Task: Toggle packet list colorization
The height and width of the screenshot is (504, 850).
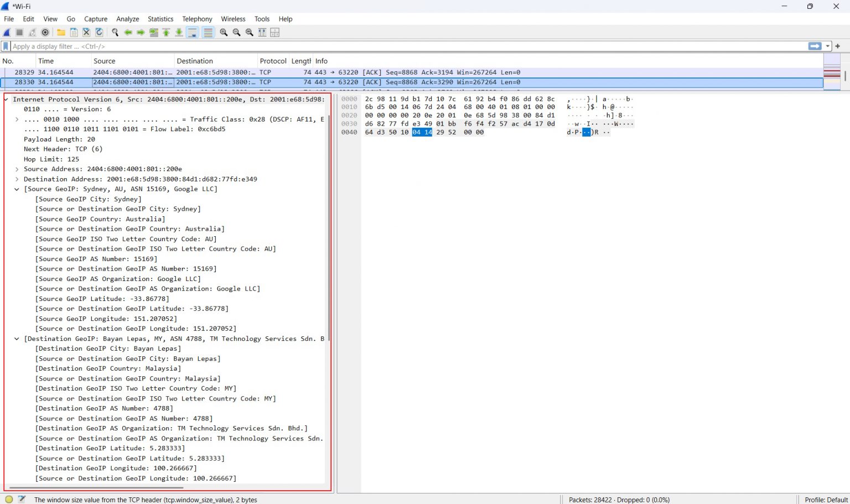Action: 208,32
